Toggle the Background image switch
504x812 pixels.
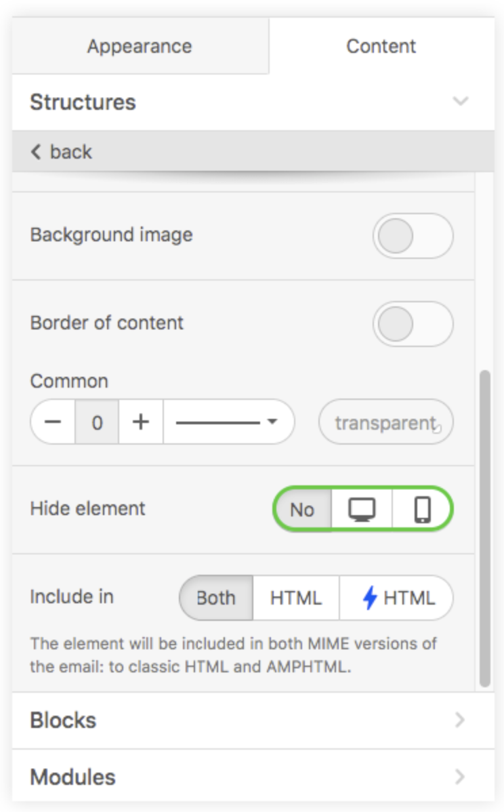point(413,236)
